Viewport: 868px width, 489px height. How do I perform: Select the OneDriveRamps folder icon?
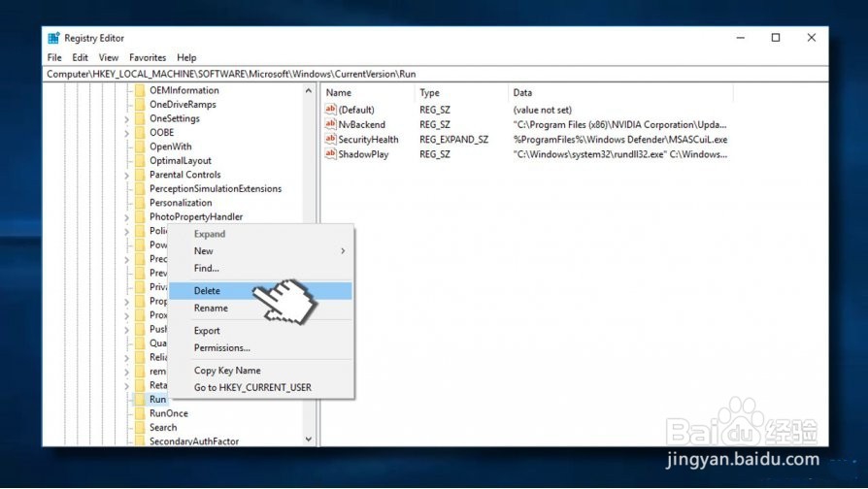[140, 105]
